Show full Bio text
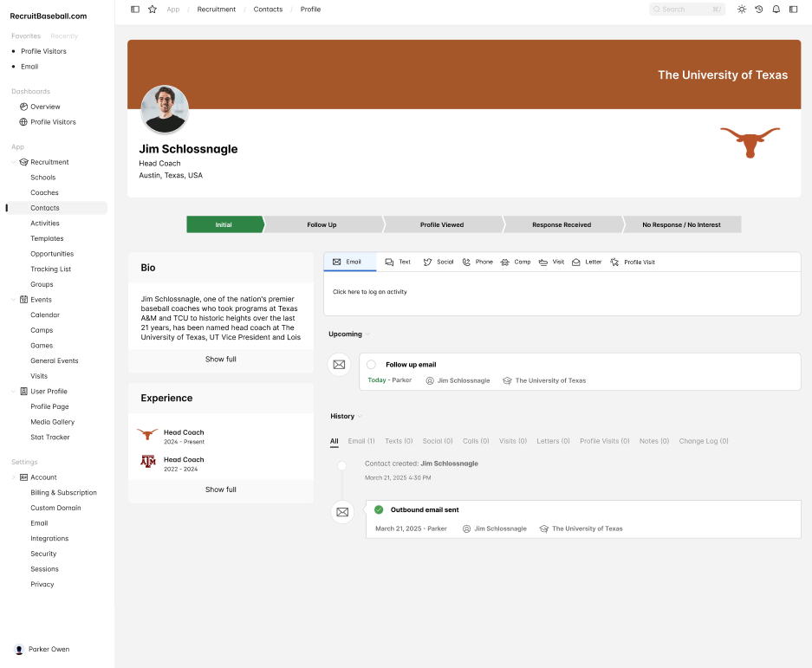 (220, 359)
